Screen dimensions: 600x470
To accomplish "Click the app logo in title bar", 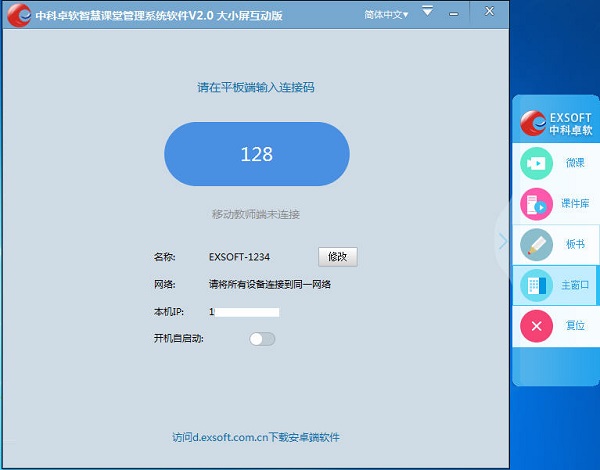I will click(x=19, y=15).
